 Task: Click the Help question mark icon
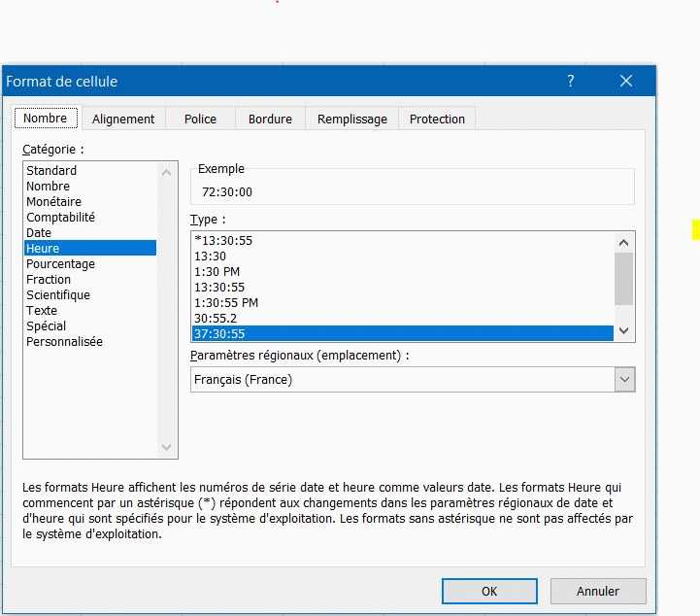click(x=571, y=82)
